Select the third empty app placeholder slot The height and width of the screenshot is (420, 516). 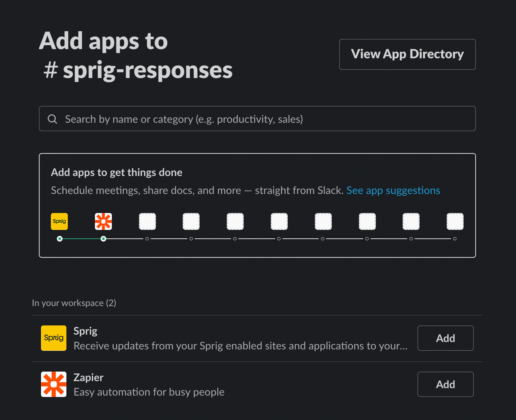click(235, 221)
